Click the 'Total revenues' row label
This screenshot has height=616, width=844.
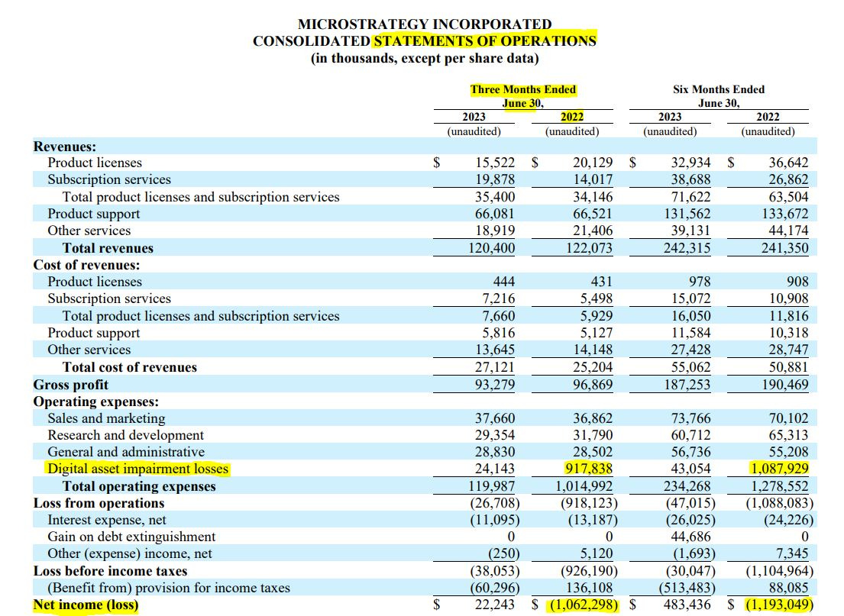tap(108, 248)
